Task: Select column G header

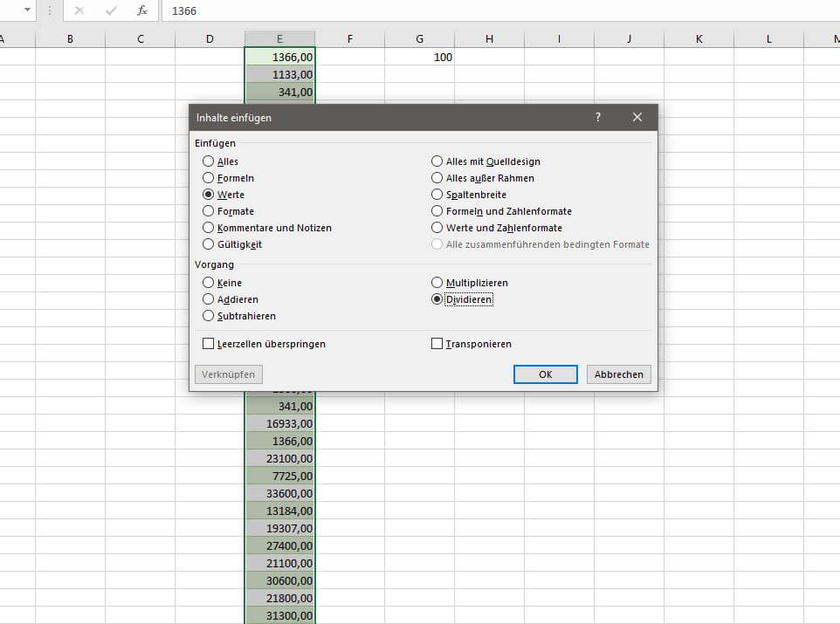Action: tap(419, 38)
